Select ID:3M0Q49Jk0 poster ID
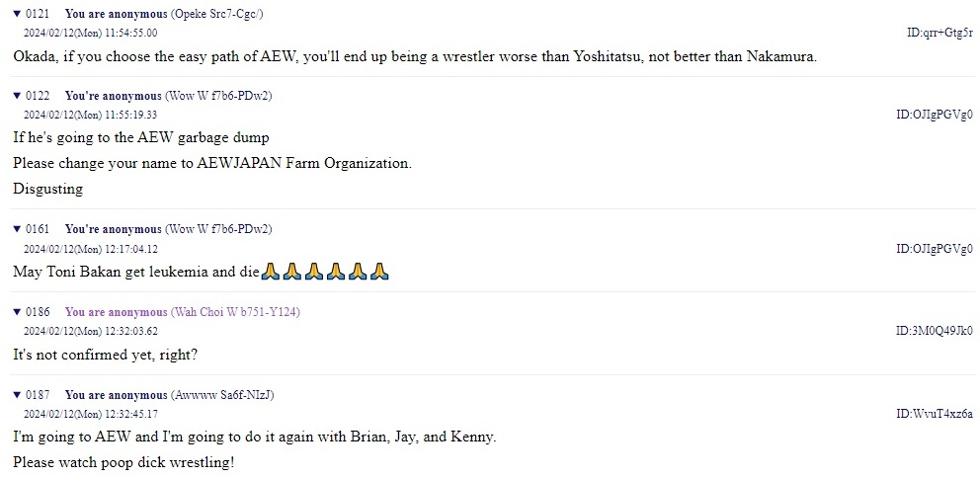The height and width of the screenshot is (478, 980). coord(935,331)
